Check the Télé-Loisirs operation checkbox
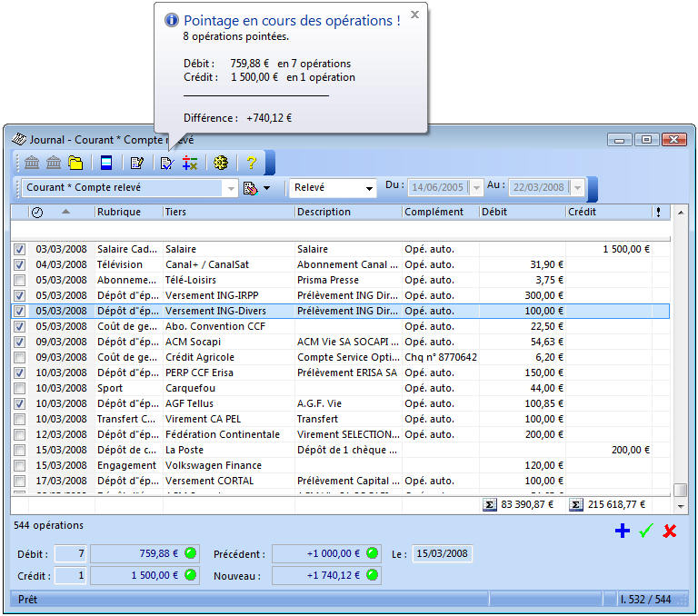 [19, 280]
